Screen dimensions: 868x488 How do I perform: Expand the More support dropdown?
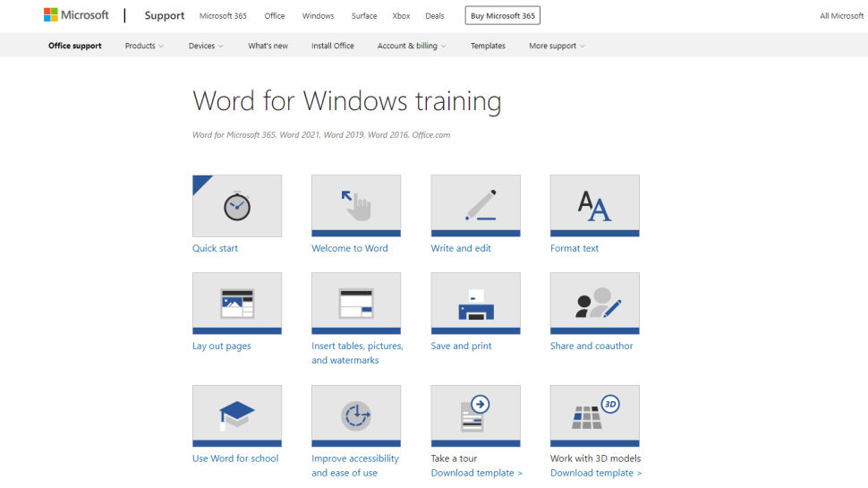tap(557, 46)
